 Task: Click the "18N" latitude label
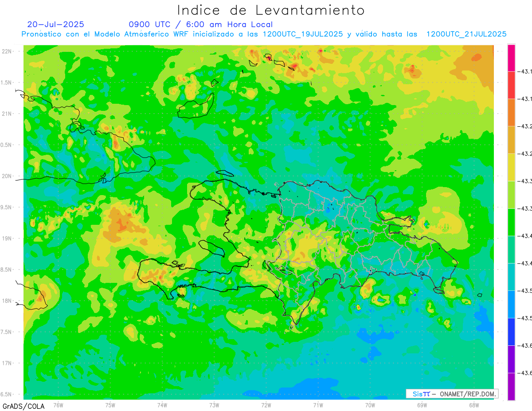pyautogui.click(x=7, y=301)
